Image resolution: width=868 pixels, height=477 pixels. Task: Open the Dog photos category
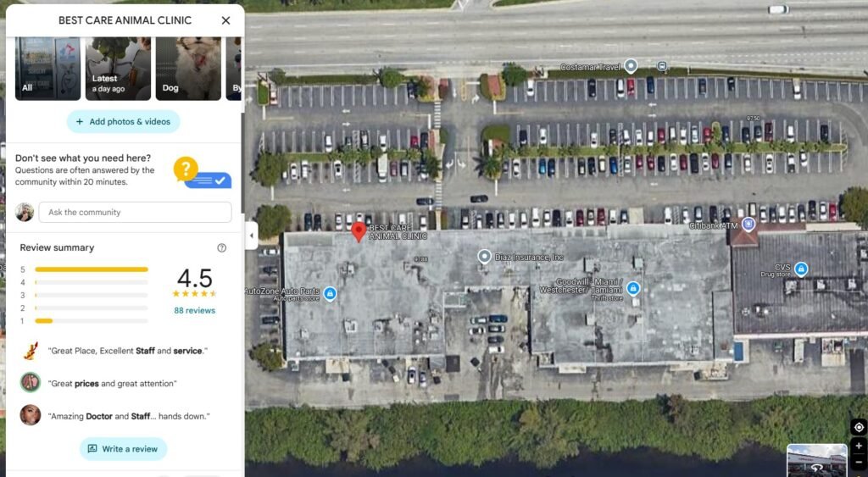click(x=188, y=69)
